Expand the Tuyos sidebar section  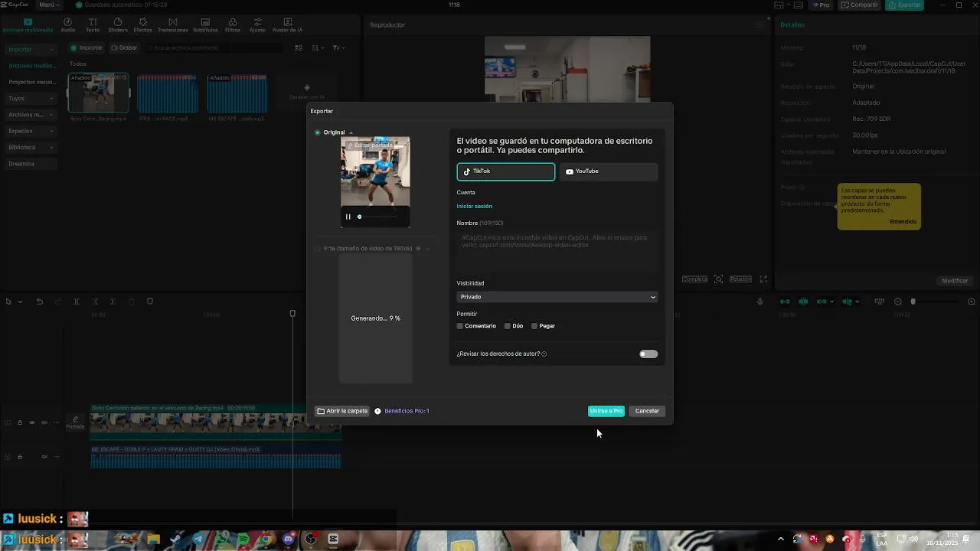click(x=31, y=99)
